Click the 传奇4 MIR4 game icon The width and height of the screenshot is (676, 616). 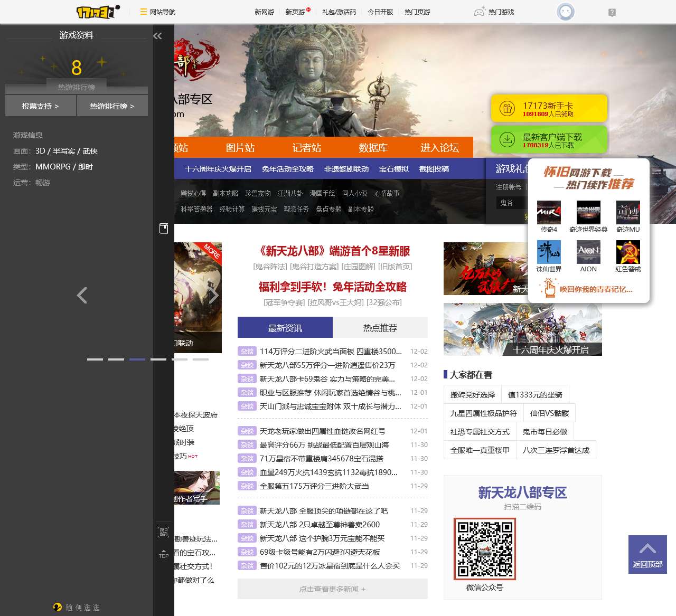[549, 213]
